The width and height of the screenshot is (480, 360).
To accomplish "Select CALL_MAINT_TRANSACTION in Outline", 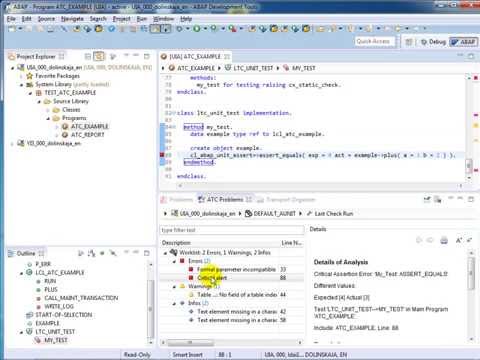I will point(77,298).
